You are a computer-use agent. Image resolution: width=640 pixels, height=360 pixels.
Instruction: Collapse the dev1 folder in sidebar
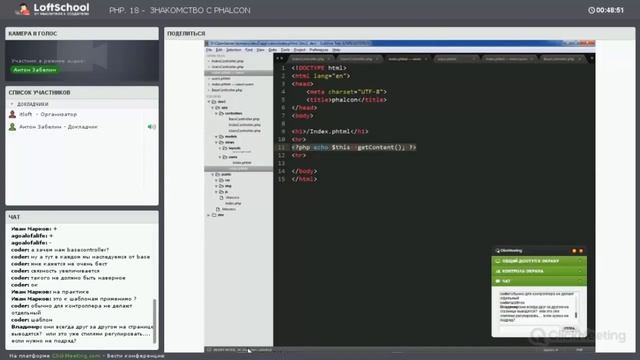pos(209,102)
